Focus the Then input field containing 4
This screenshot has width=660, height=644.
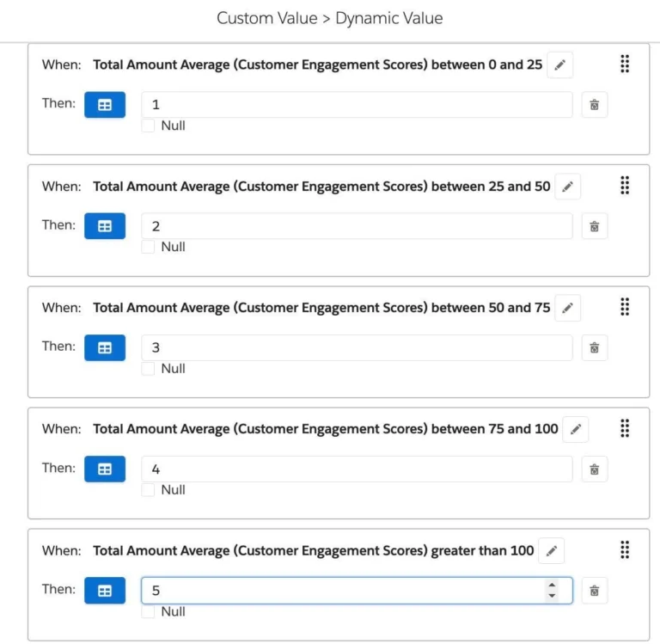click(x=356, y=469)
